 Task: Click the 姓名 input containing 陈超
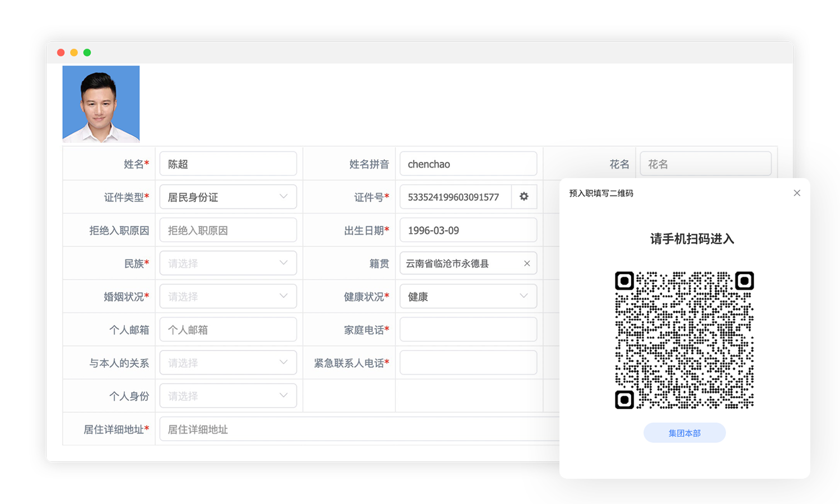[228, 164]
